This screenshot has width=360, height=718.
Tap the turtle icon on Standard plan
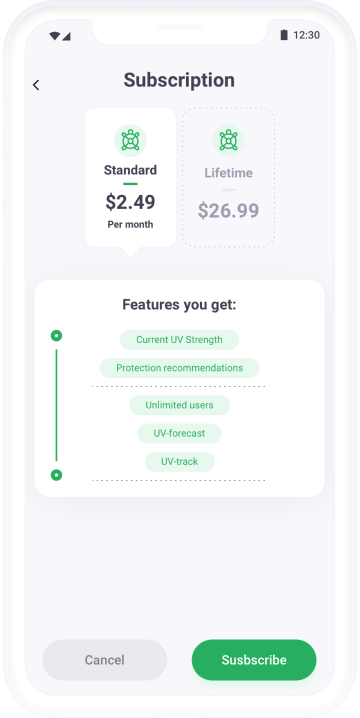pyautogui.click(x=130, y=140)
